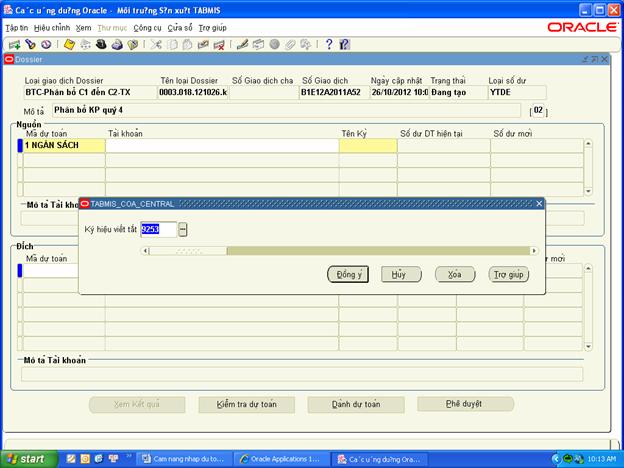Screen dimensions: 624x468
Task: Switch to Oracle Applications browser taskbar item
Action: [282, 459]
